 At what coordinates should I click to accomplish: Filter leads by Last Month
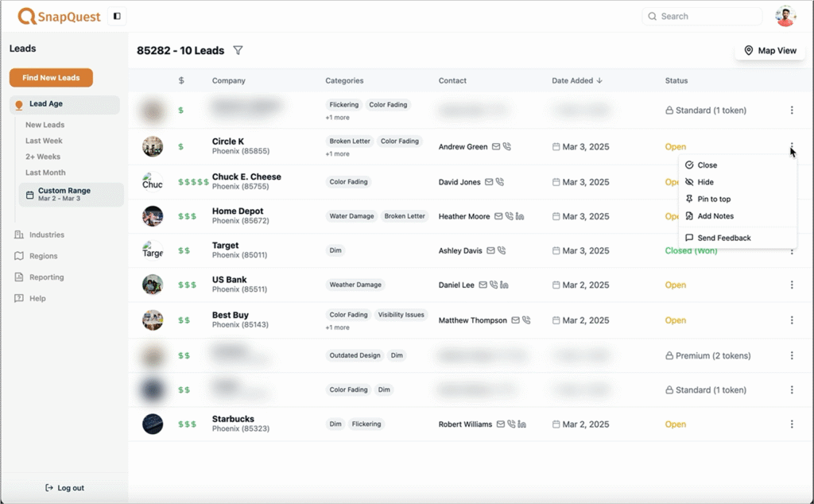(x=45, y=173)
